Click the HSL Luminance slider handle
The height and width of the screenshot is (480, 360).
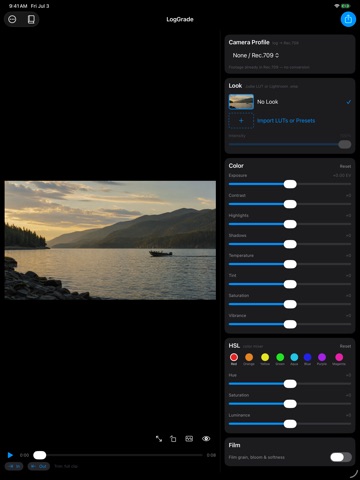tap(290, 424)
